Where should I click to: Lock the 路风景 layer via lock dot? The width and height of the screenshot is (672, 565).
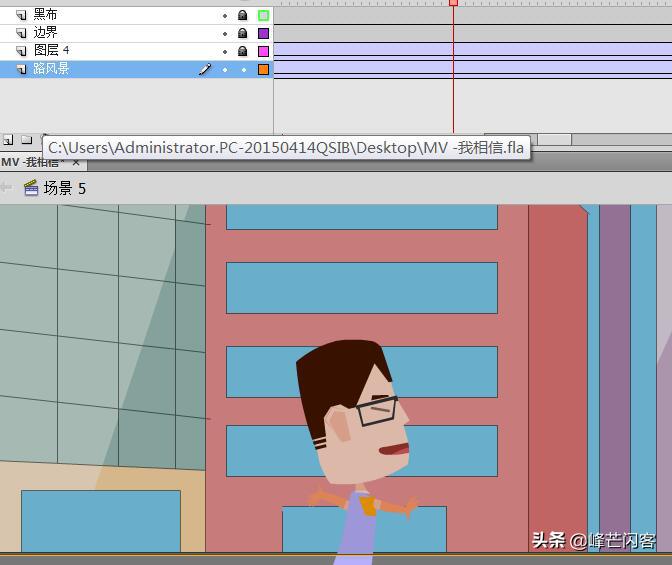pos(244,70)
